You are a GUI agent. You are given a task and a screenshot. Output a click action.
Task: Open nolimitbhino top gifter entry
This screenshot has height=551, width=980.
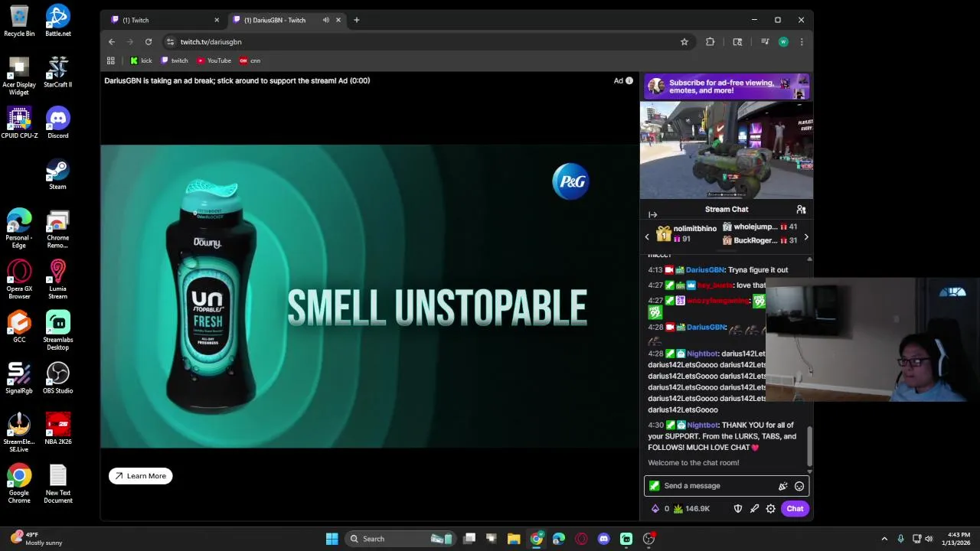click(x=686, y=234)
